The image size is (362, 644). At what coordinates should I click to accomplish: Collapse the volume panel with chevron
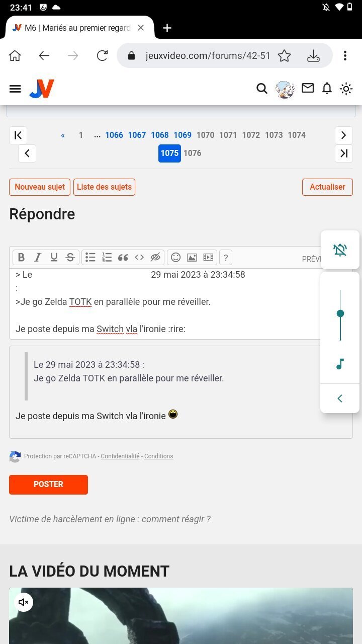340,398
